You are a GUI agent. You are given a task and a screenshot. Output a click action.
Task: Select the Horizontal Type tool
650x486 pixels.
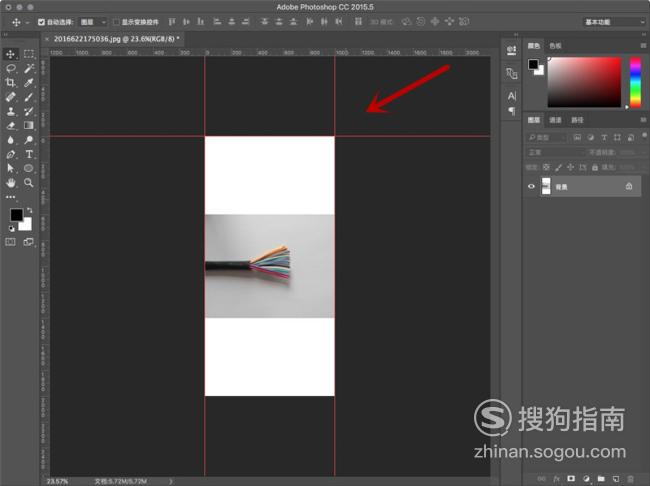29,154
